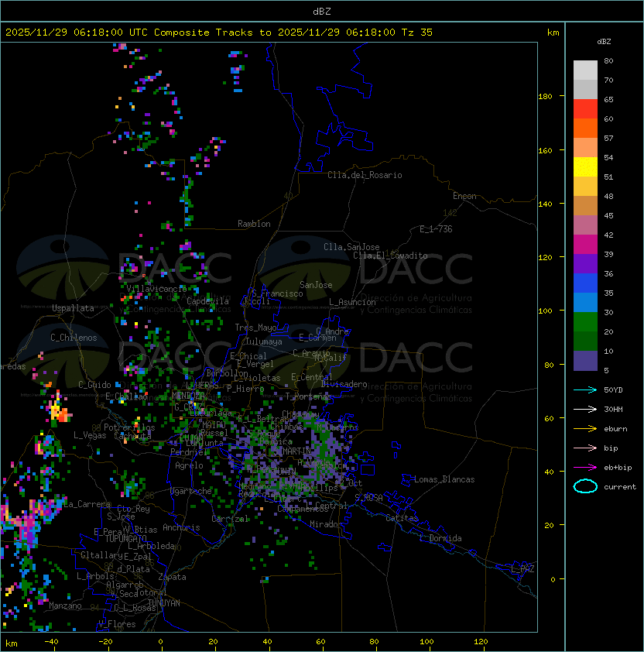Click the Manzano map label
The height and width of the screenshot is (652, 644).
pyautogui.click(x=65, y=606)
